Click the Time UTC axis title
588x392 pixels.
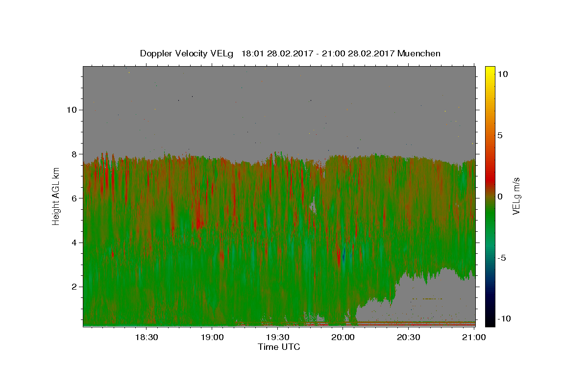coord(279,347)
